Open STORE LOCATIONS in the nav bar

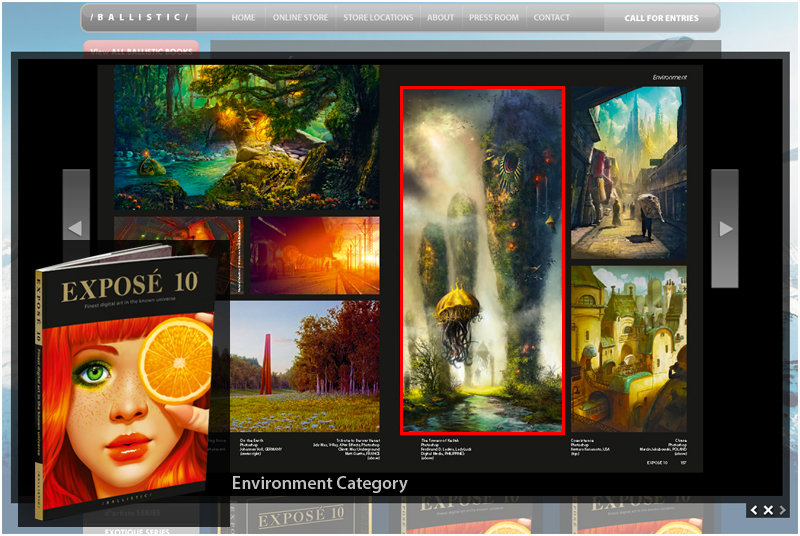(378, 18)
